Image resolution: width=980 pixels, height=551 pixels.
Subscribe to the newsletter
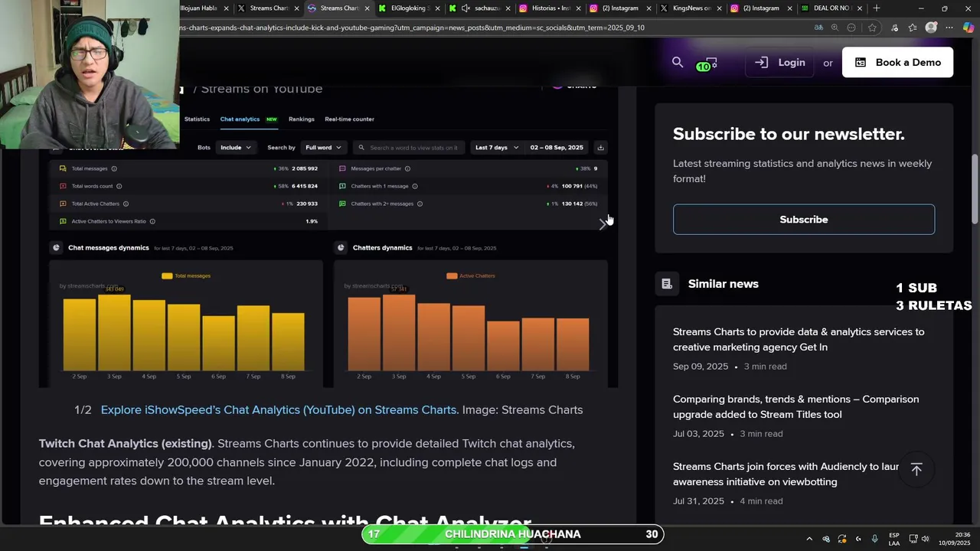tap(804, 220)
